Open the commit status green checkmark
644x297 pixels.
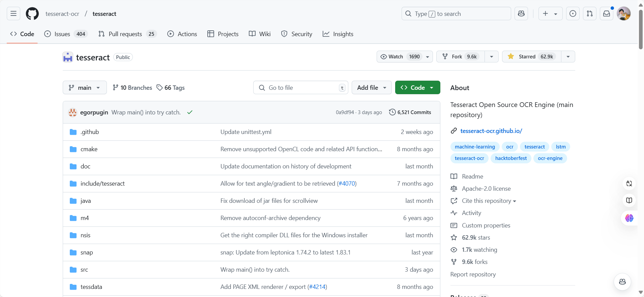[190, 112]
